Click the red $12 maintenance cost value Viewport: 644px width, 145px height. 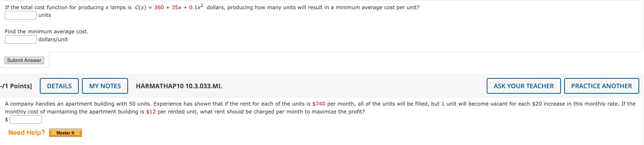point(151,112)
